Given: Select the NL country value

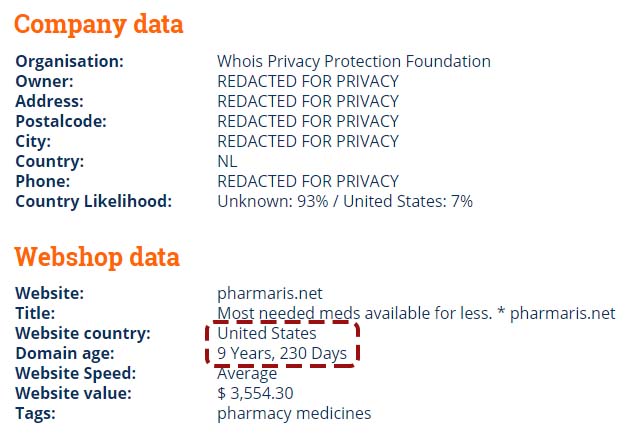Looking at the screenshot, I should 227,162.
